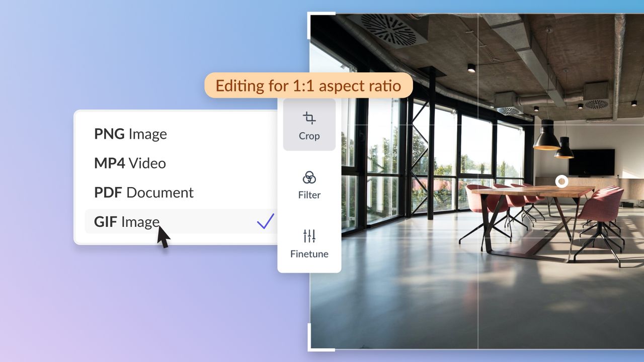644x362 pixels.
Task: Click the top-left crop corner handle
Action: 321,25
